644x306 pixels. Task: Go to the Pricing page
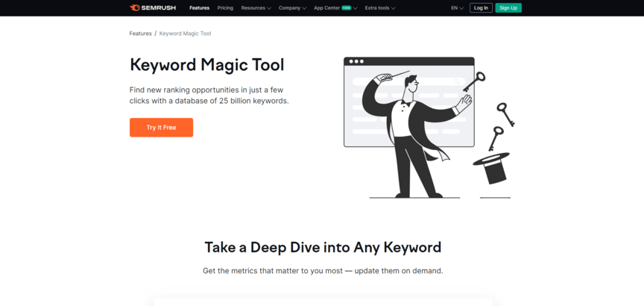(x=225, y=7)
